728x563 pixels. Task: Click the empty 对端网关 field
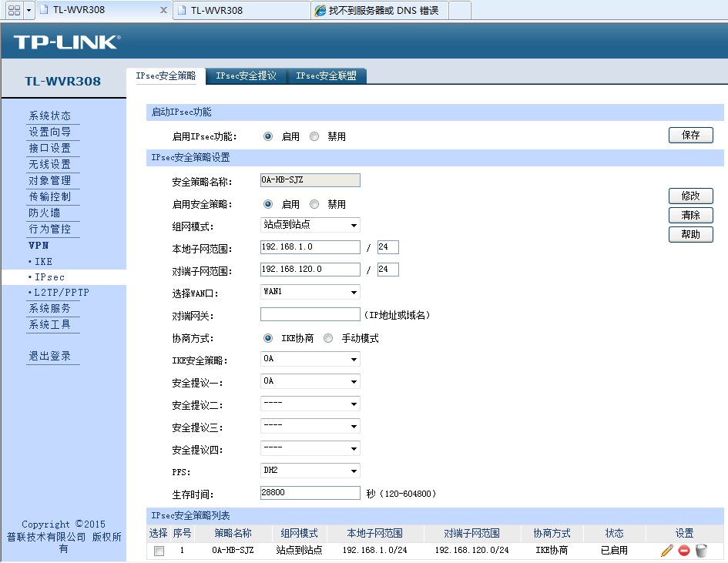(310, 314)
